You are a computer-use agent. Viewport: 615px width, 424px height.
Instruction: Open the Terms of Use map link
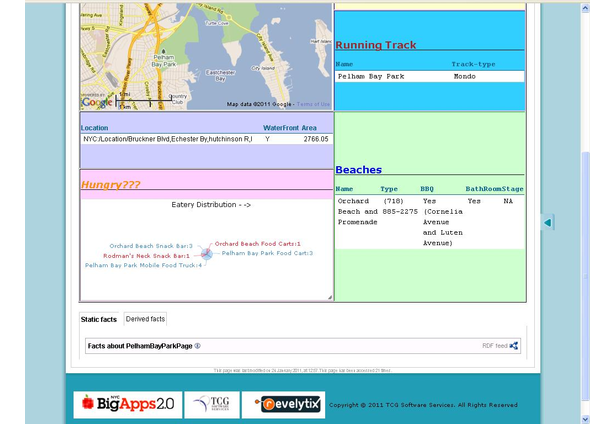(313, 104)
